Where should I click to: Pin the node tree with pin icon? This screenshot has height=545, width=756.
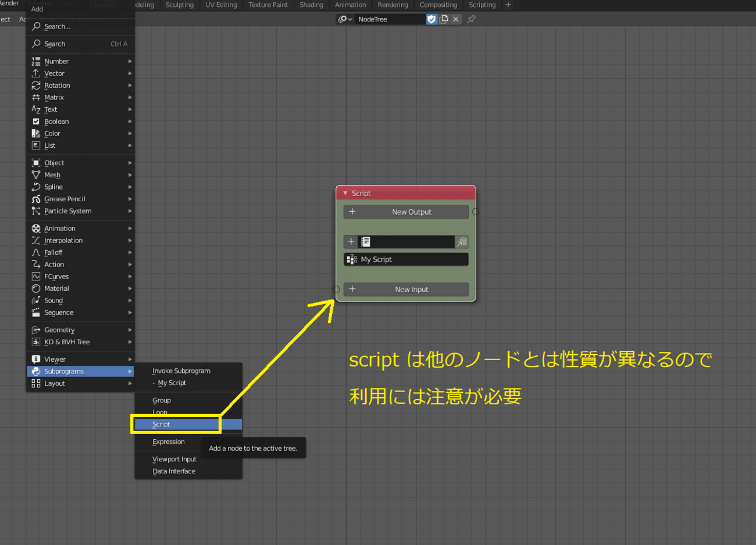coord(472,19)
